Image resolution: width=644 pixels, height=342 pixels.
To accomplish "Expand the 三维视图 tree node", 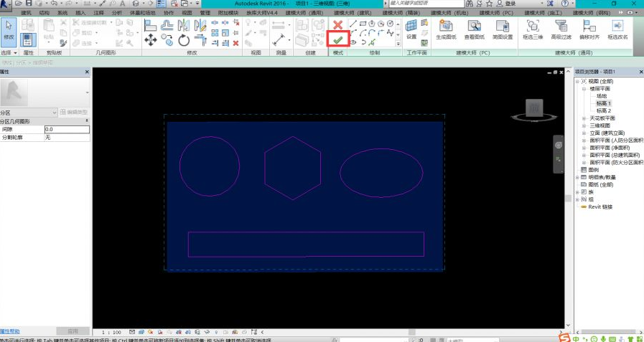I will pos(584,125).
